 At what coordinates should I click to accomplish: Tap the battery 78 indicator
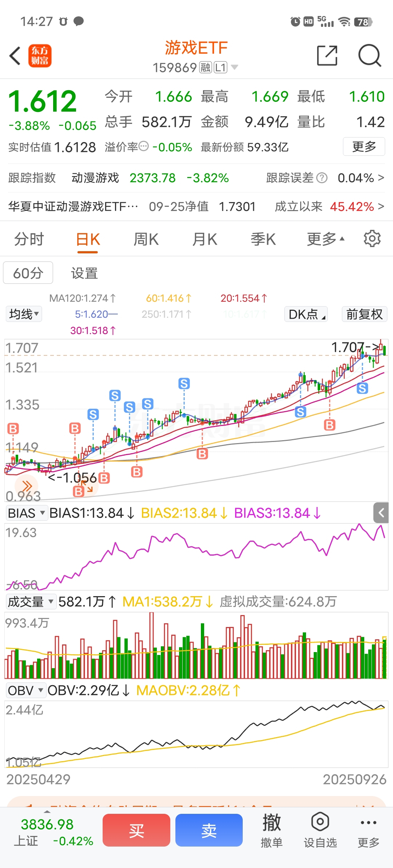pyautogui.click(x=363, y=22)
